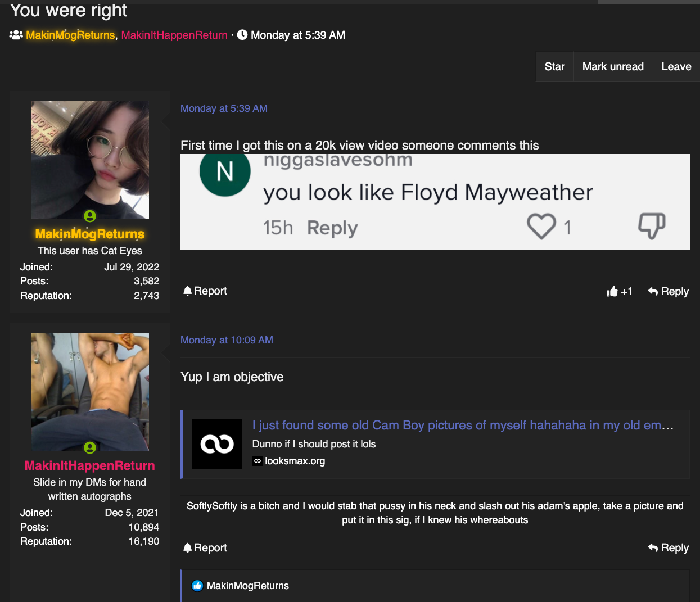Open MakinMogReturns in participants header

[x=70, y=35]
